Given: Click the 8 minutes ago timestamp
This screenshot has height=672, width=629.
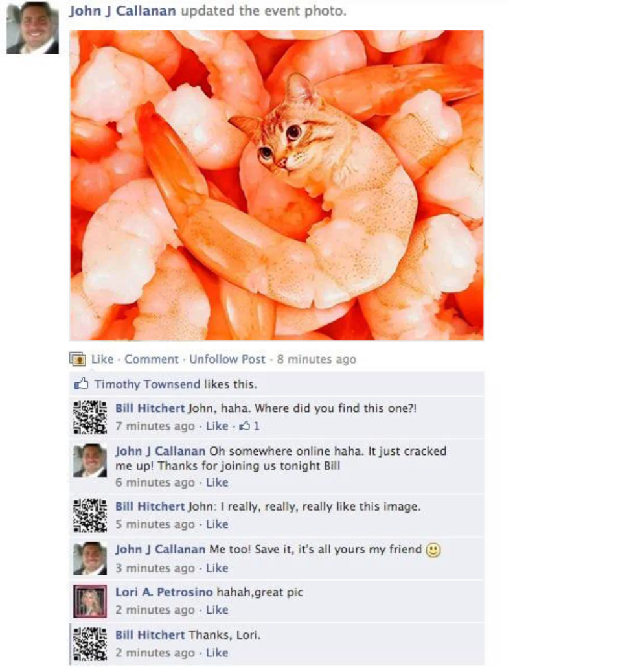Looking at the screenshot, I should coord(317,359).
